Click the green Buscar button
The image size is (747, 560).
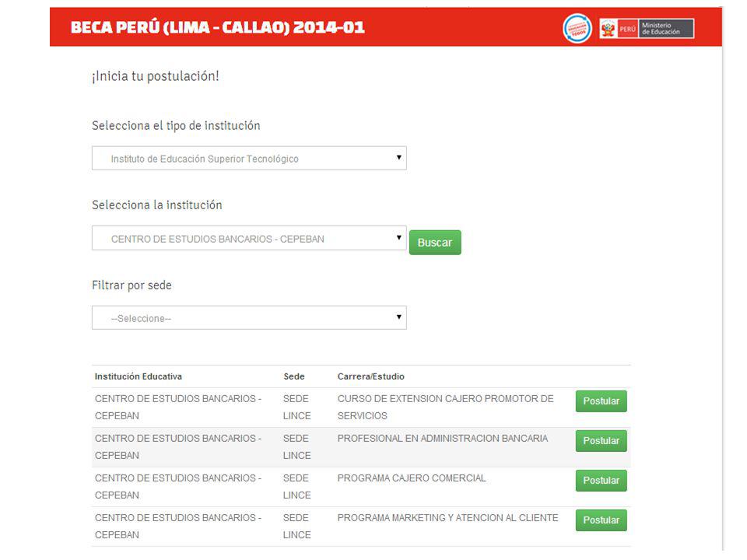click(x=435, y=243)
